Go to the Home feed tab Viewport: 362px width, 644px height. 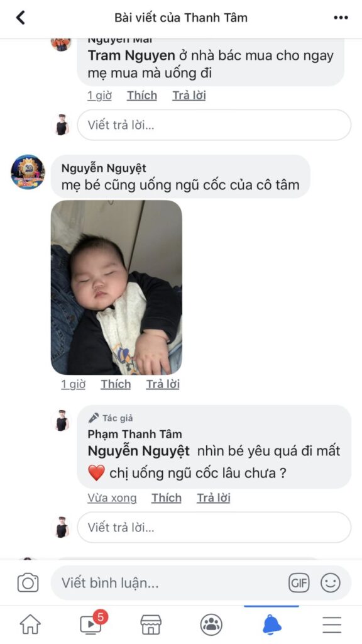click(30, 625)
